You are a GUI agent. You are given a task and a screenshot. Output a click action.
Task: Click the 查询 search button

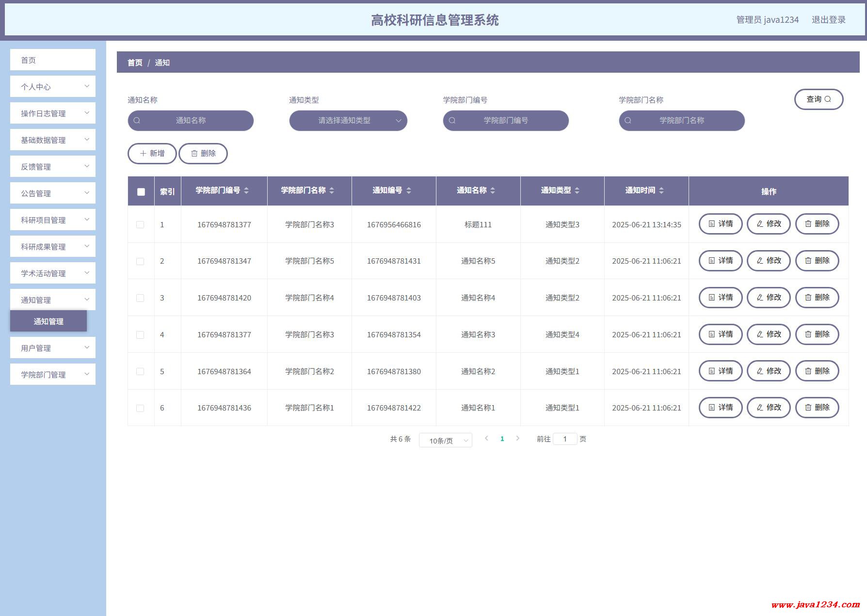819,99
